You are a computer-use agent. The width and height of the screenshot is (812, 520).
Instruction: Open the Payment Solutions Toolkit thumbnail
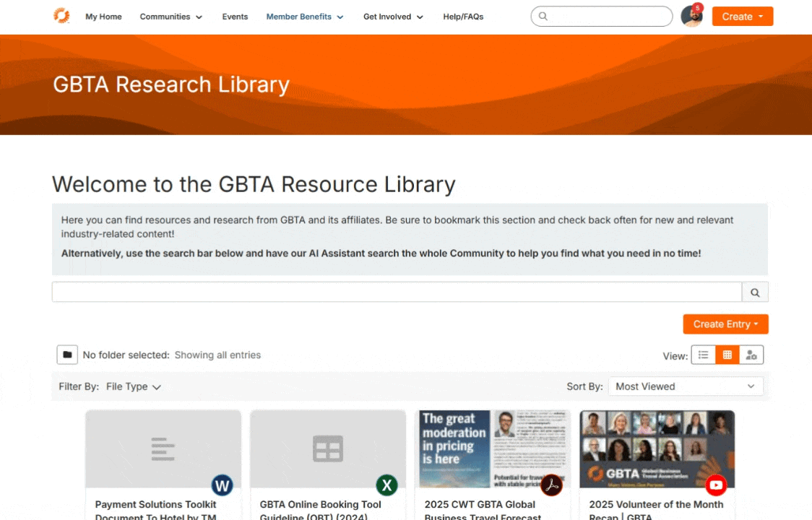pos(163,449)
